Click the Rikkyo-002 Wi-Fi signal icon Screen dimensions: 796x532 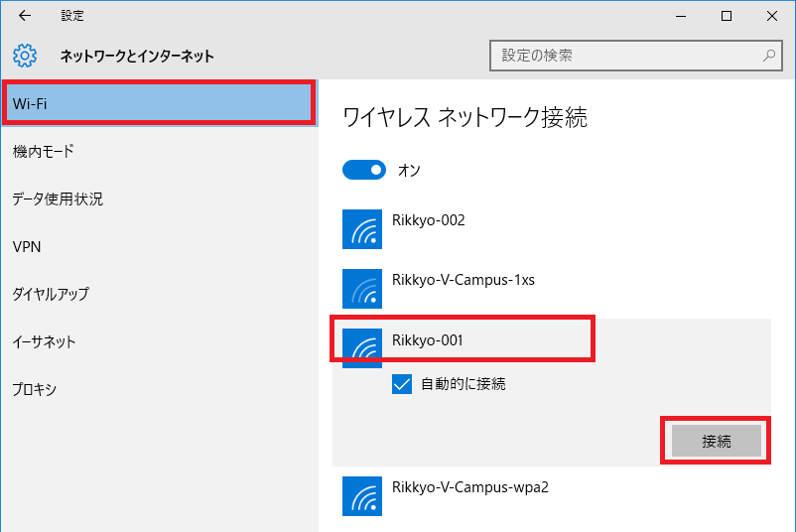point(362,229)
